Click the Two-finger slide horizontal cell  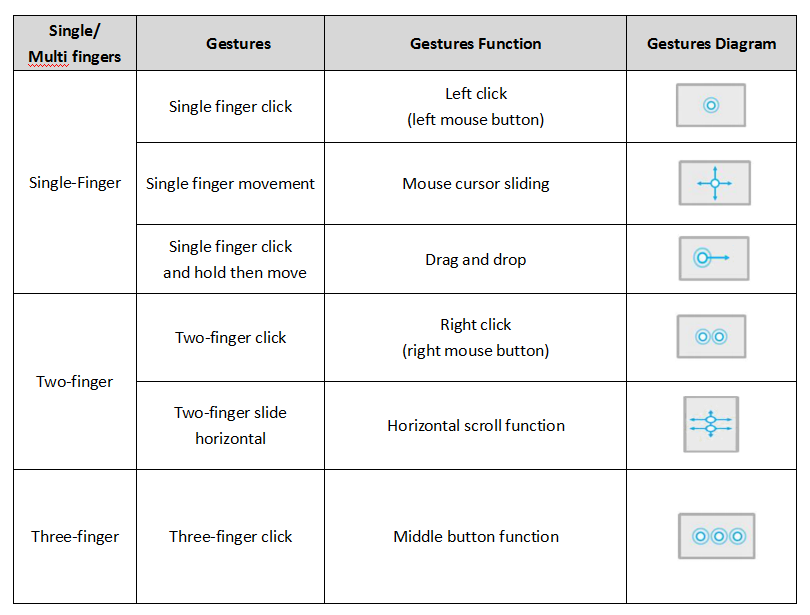point(230,425)
